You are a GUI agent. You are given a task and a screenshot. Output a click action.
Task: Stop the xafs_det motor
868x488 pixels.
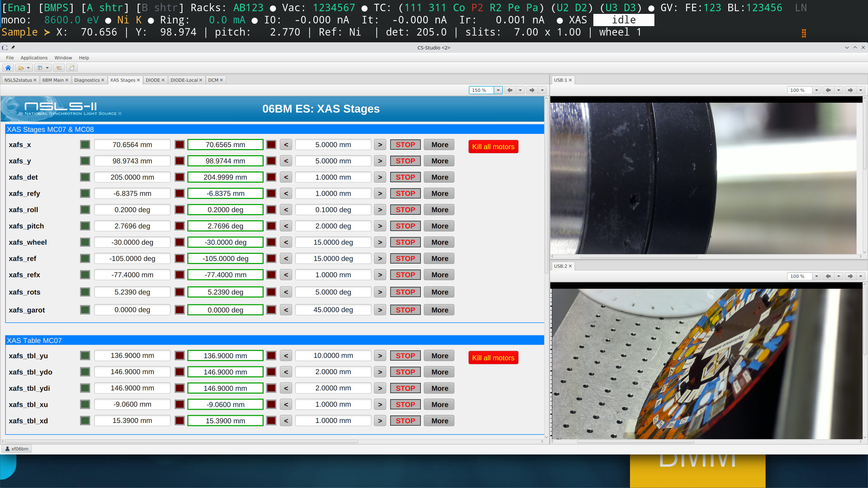pos(405,177)
